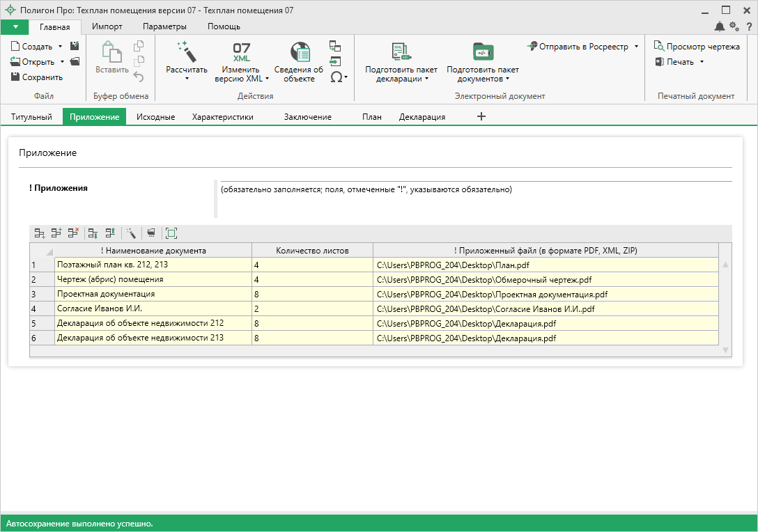Expand table to full screen with frame icon
This screenshot has height=532, width=758.
pyautogui.click(x=171, y=233)
